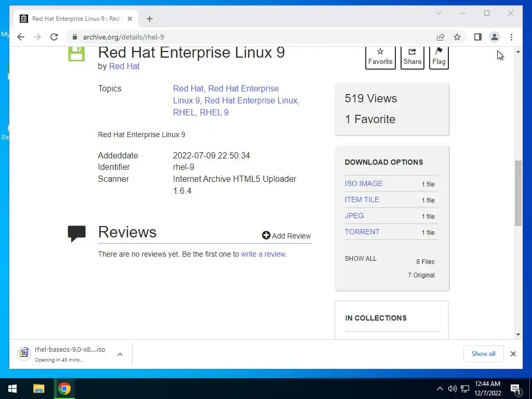Expand the download item options chevron
The width and height of the screenshot is (532, 399).
(120, 354)
